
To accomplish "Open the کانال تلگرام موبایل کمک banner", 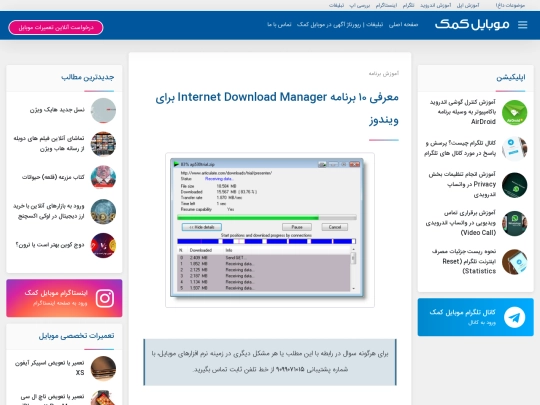I will pyautogui.click(x=476, y=317).
